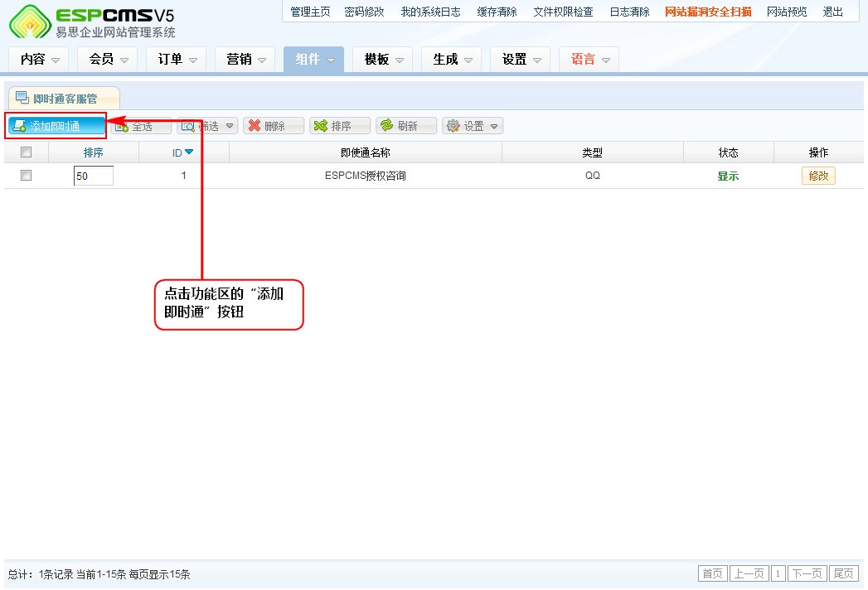Check the ESPCMS授权咨询 row checkbox
Viewport: 868px width, 590px height.
pyautogui.click(x=26, y=176)
